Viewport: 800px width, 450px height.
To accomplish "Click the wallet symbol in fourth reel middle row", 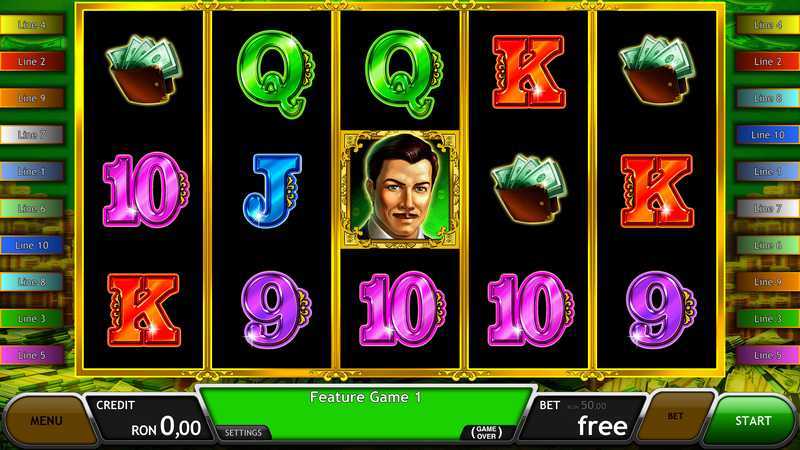I will pos(529,188).
